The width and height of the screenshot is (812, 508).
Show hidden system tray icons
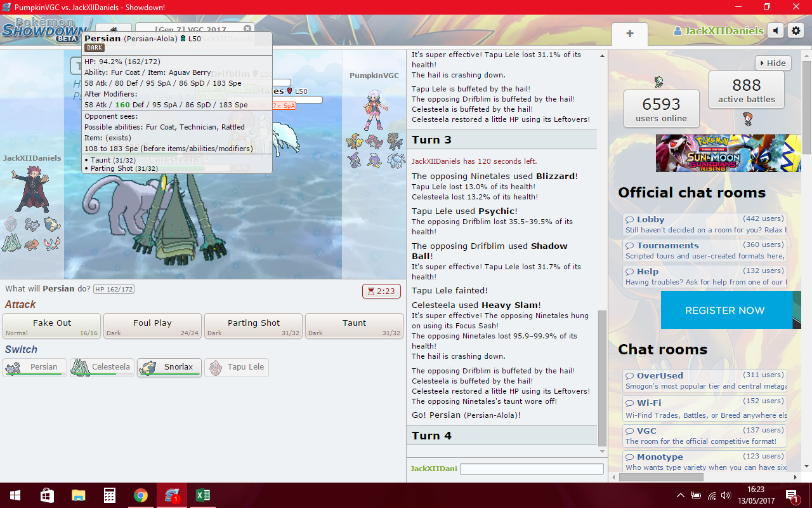pyautogui.click(x=681, y=495)
